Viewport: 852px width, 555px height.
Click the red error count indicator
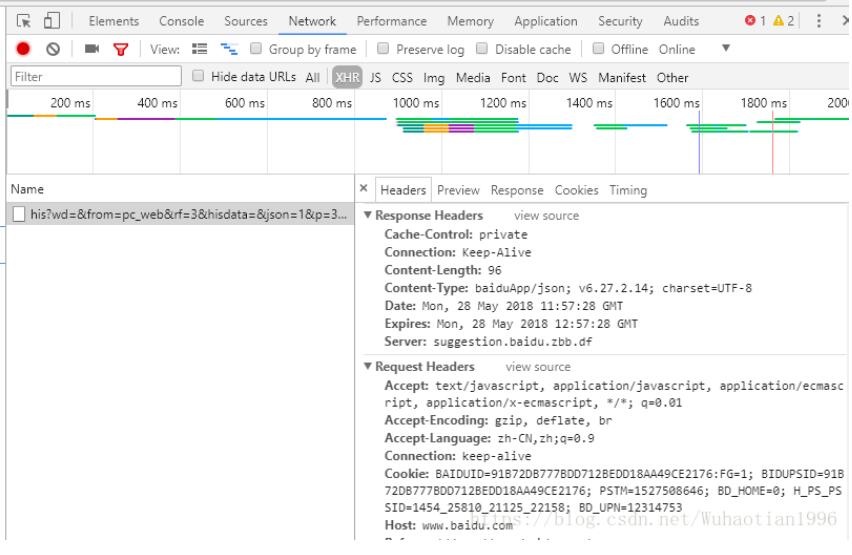(x=755, y=21)
